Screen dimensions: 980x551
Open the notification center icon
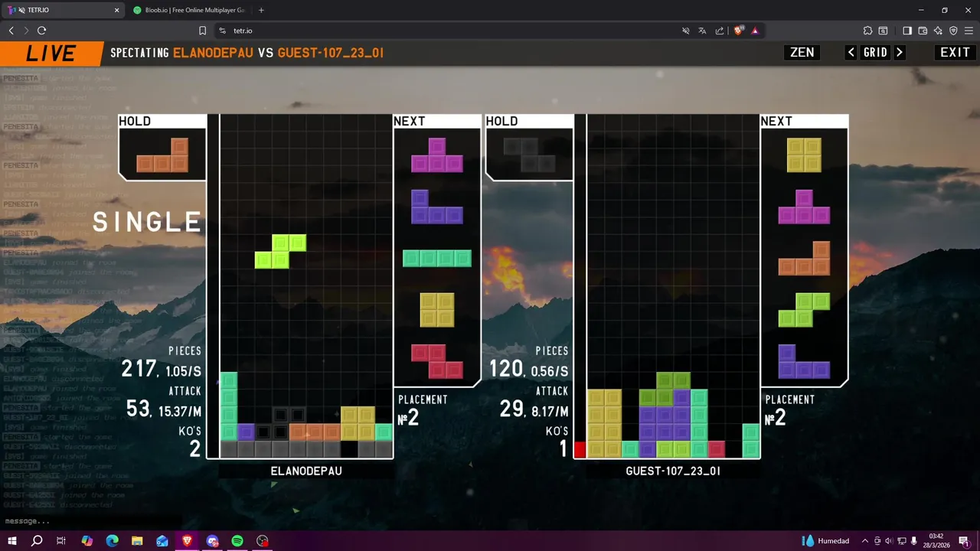tap(963, 541)
